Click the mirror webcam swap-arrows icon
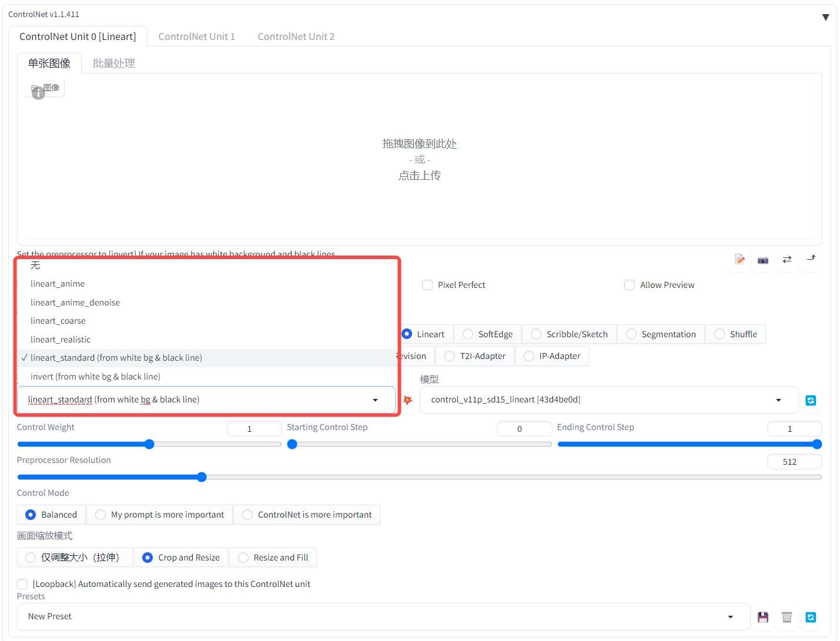Viewport: 840px width, 641px height. (x=787, y=259)
